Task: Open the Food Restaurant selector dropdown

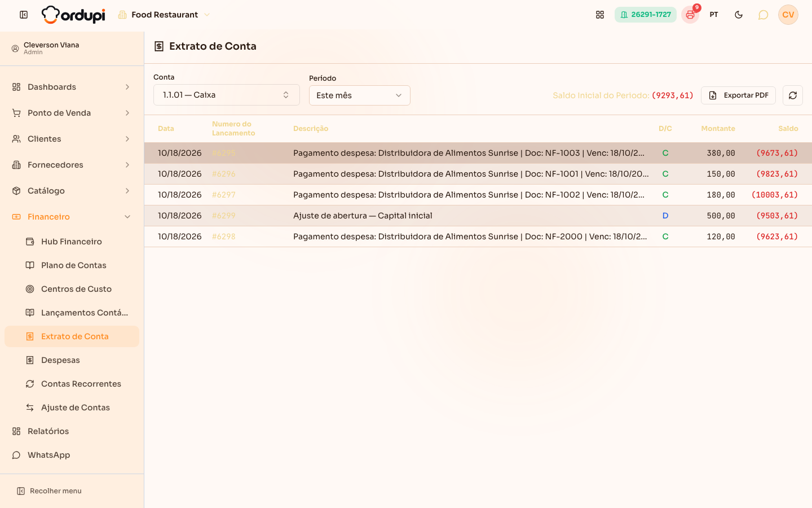Action: pyautogui.click(x=164, y=15)
